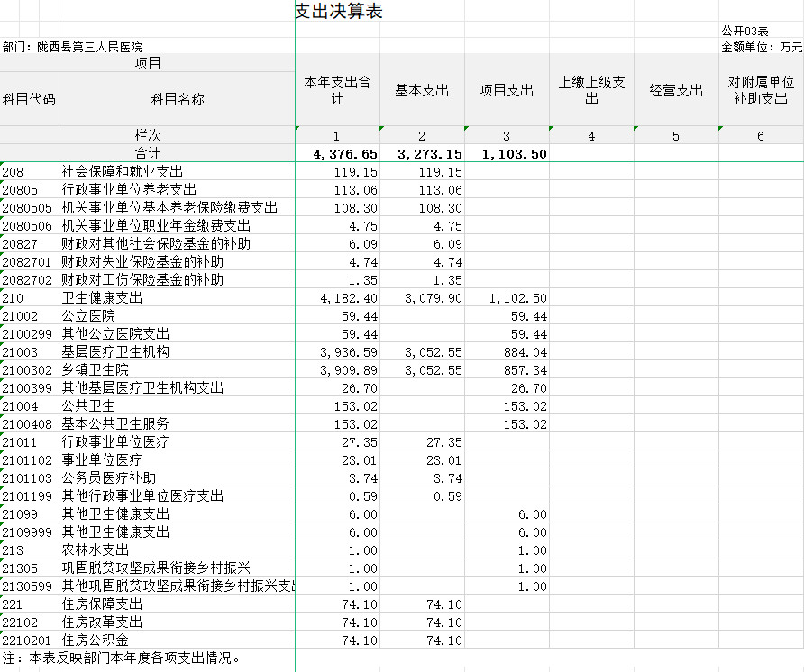Click subject code cell 2100302

[x=29, y=370]
